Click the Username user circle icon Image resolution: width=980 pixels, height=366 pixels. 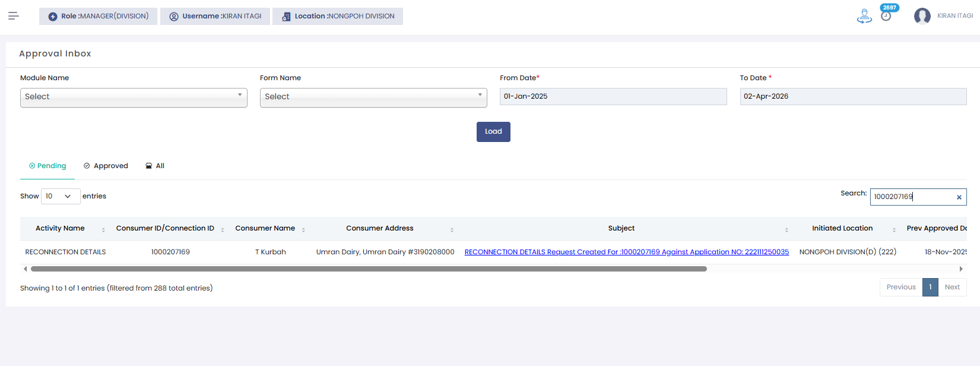pyautogui.click(x=174, y=17)
